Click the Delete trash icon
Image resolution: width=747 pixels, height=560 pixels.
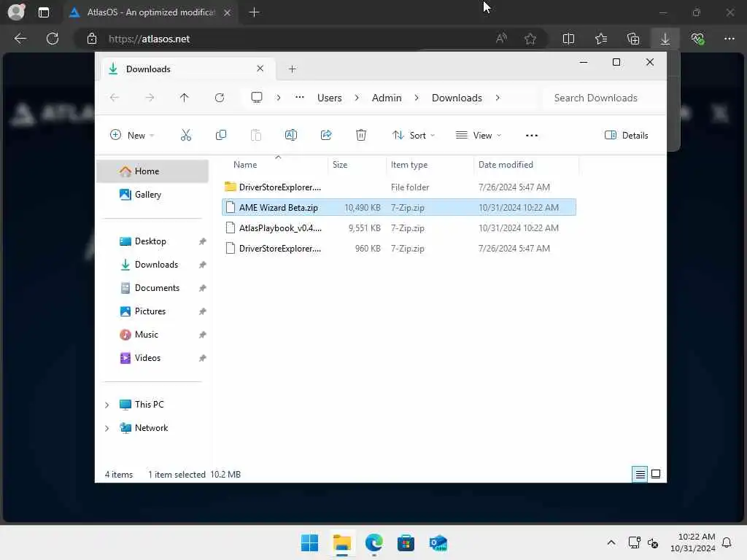tap(361, 135)
